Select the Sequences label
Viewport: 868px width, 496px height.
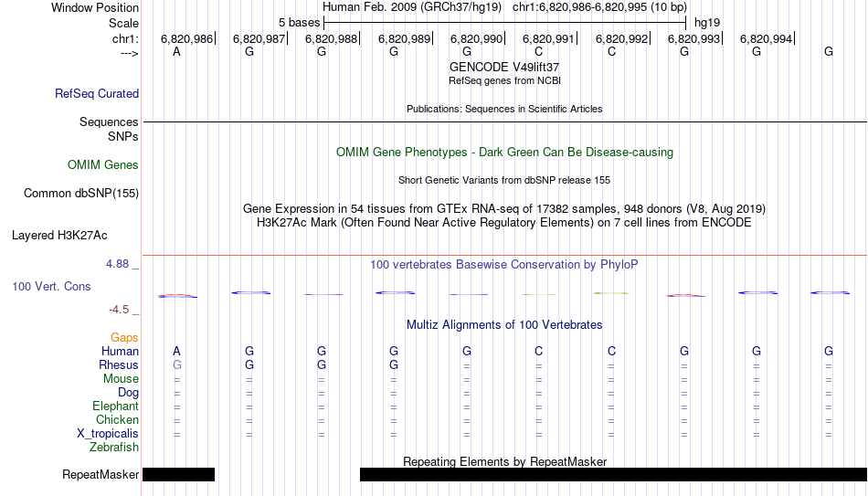click(109, 121)
